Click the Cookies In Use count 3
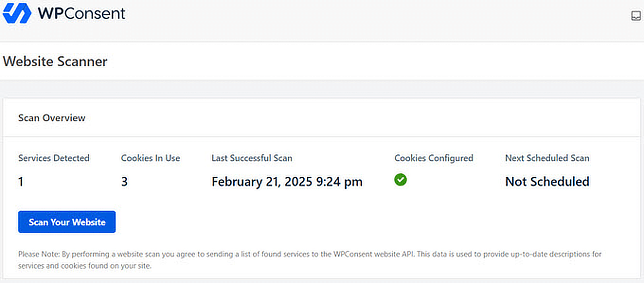The width and height of the screenshot is (644, 283). click(x=124, y=182)
